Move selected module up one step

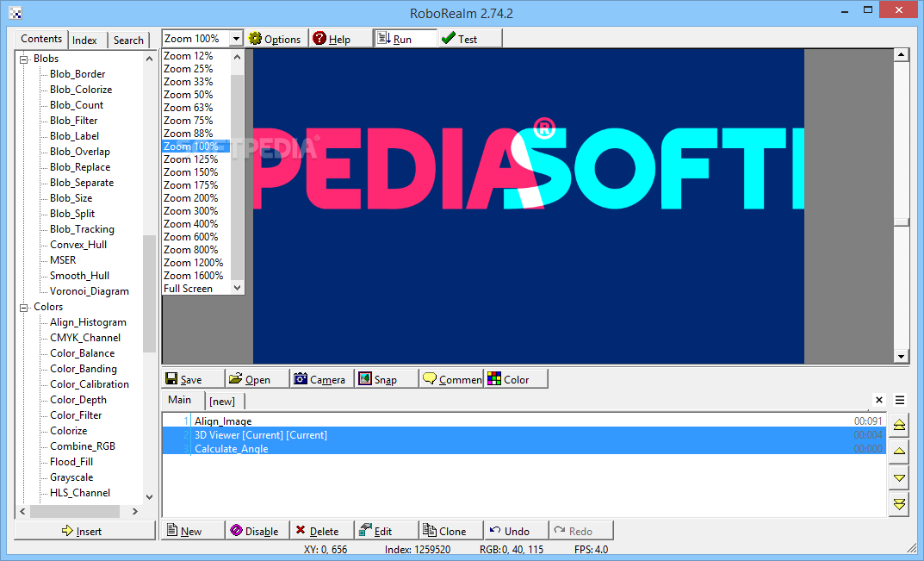point(899,452)
